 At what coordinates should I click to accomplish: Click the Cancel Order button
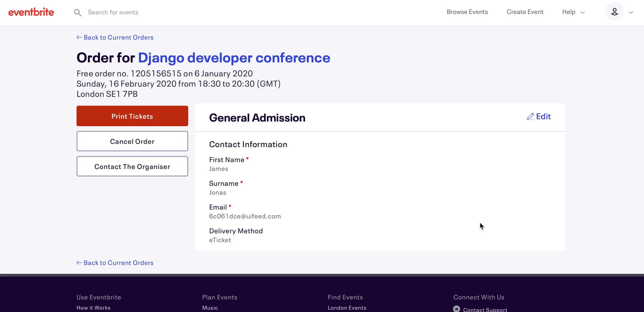tap(132, 141)
